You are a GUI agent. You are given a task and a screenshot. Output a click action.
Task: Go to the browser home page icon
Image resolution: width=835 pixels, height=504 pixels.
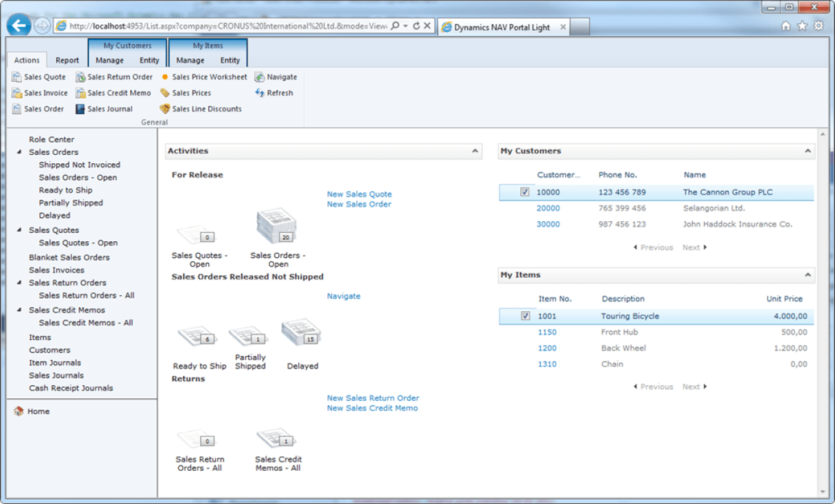(786, 26)
